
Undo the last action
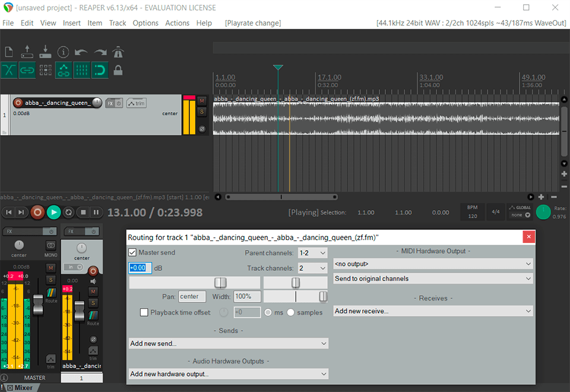pyautogui.click(x=80, y=52)
